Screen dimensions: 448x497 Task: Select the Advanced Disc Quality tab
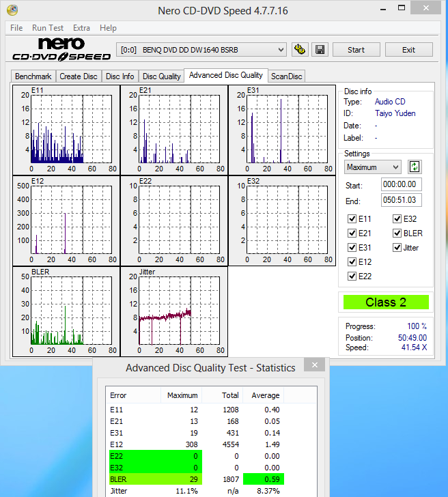[x=226, y=75]
